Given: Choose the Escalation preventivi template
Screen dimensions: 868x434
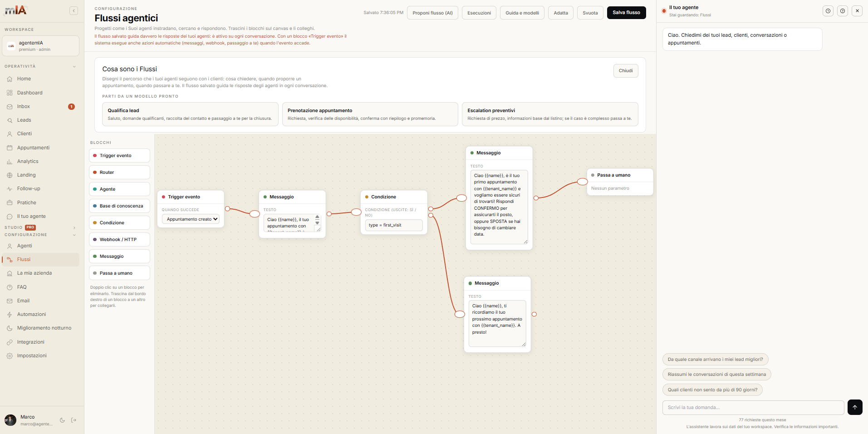Looking at the screenshot, I should [550, 114].
